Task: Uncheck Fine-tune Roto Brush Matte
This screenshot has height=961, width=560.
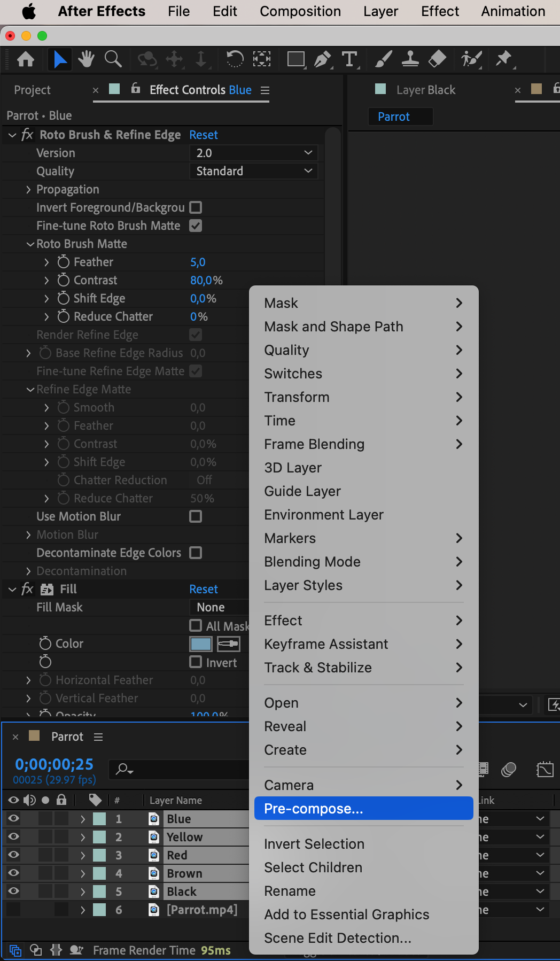Action: pyautogui.click(x=196, y=226)
